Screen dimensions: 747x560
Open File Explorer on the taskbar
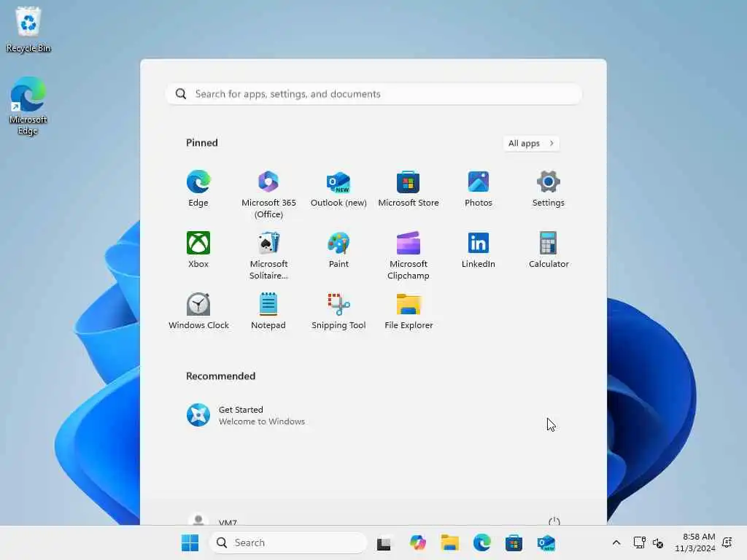pos(449,542)
